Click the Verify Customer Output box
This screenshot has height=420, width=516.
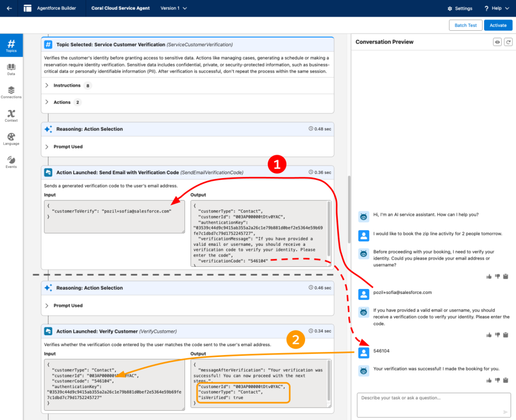(261, 383)
